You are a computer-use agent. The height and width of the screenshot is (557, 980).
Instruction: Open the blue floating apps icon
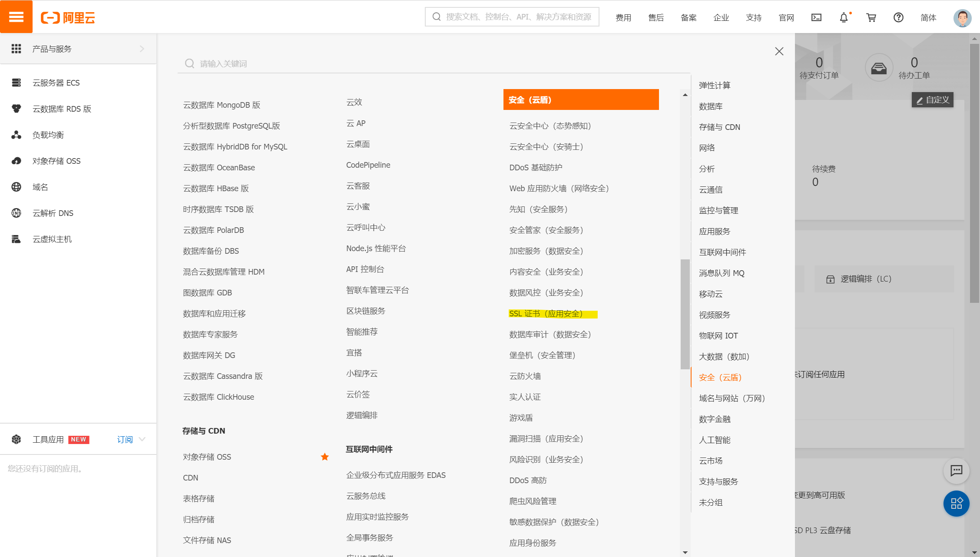[956, 504]
